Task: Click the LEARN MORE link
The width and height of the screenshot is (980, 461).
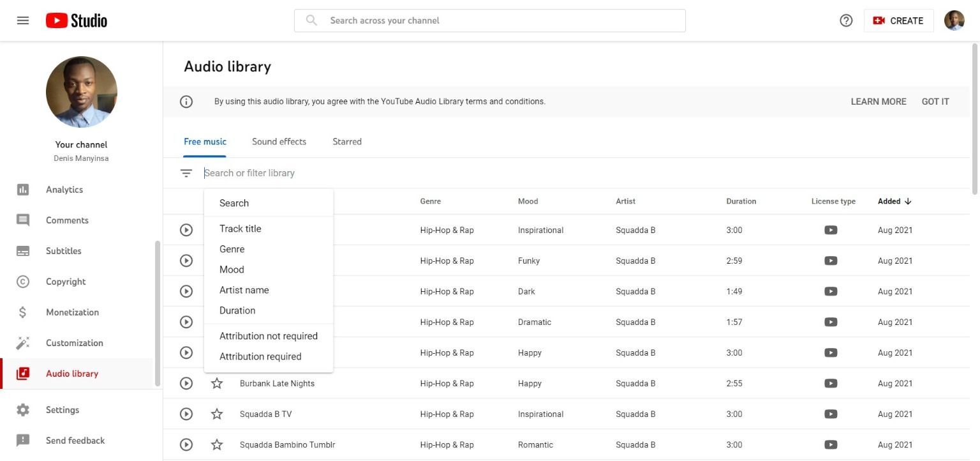Action: pos(878,101)
